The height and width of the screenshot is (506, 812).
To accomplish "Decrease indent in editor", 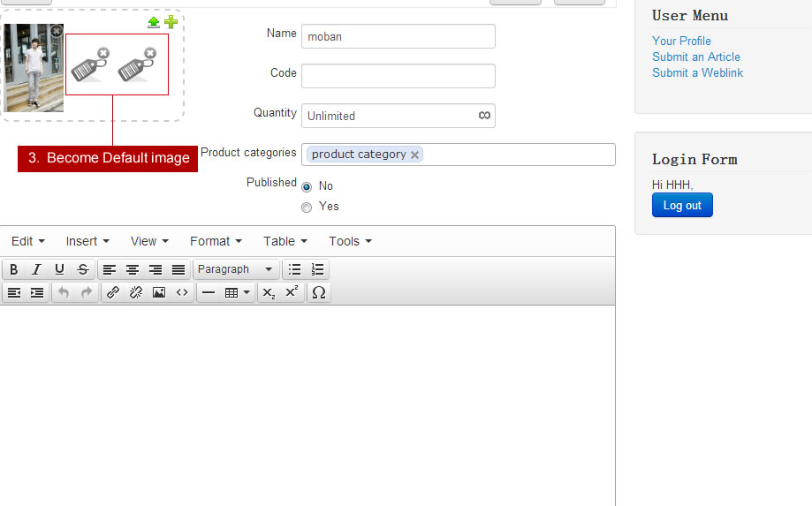I will coord(14,293).
